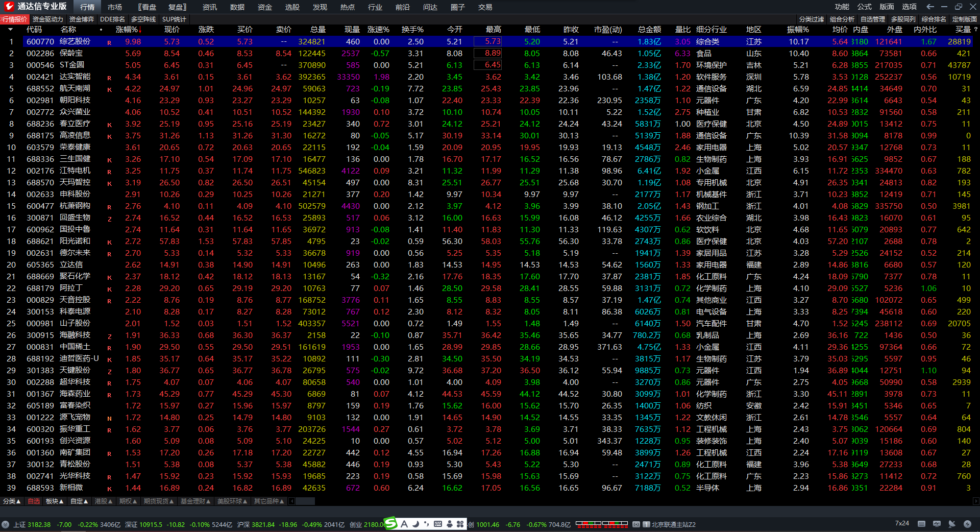
Task: Click the question mark help icon beside 买量
Action: 975,30
